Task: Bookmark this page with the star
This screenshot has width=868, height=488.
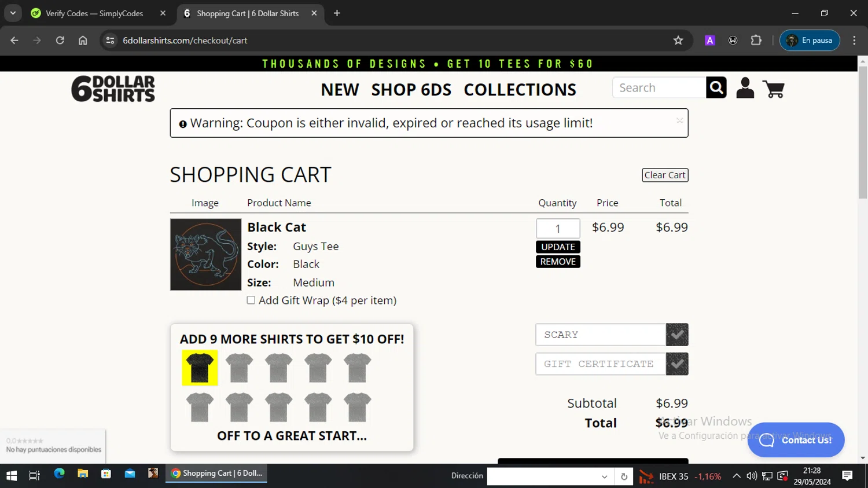Action: click(x=678, y=41)
